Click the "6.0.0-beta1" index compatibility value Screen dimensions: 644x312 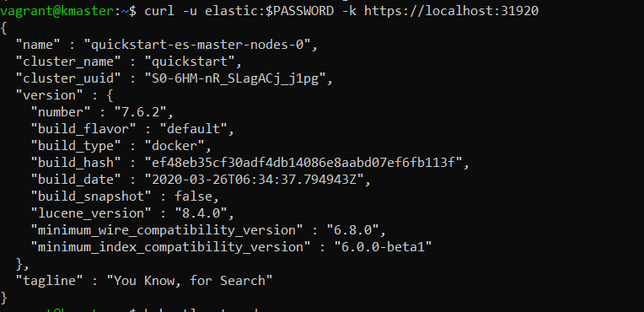pyautogui.click(x=383, y=247)
